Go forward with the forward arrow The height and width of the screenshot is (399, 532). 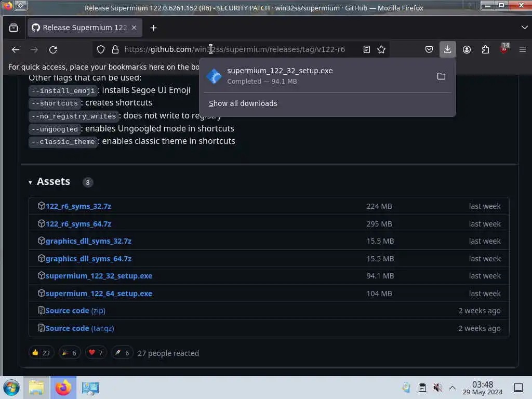point(34,49)
